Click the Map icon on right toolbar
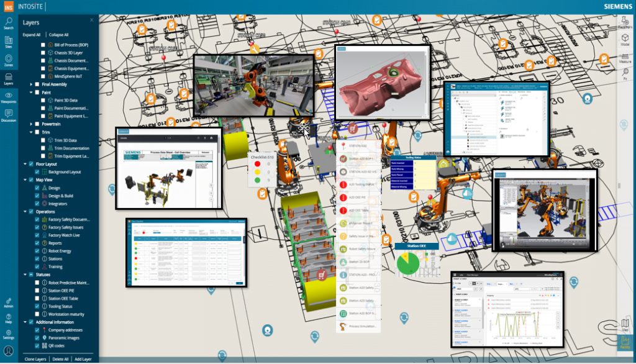Viewport: 636px width, 364px height. click(x=625, y=325)
